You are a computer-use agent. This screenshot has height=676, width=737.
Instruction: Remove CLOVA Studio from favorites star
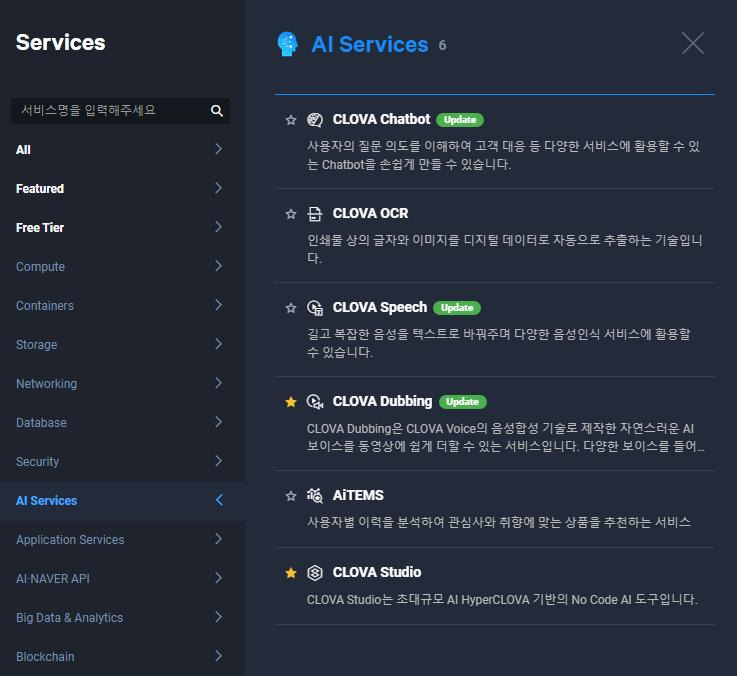[x=291, y=573]
